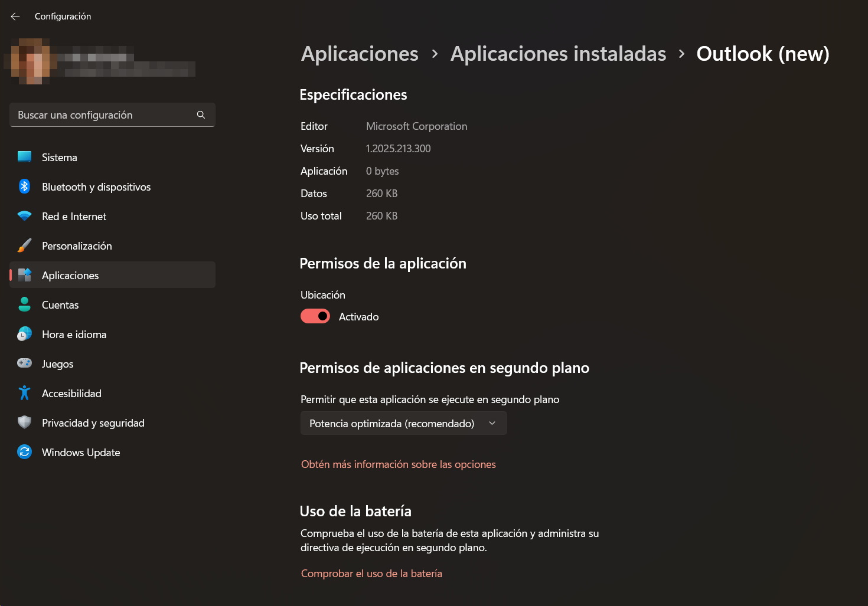This screenshot has height=606, width=868.
Task: Click the Sistema monitor icon
Action: [x=24, y=157]
